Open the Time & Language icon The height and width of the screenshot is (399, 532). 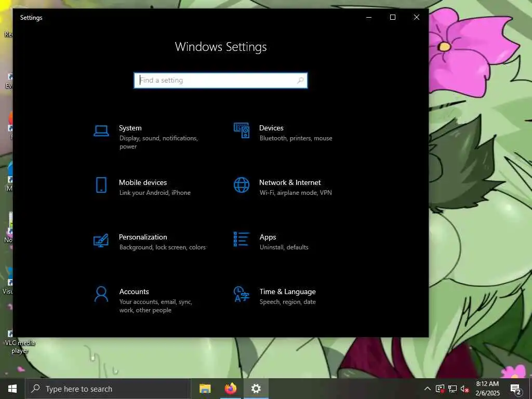242,294
